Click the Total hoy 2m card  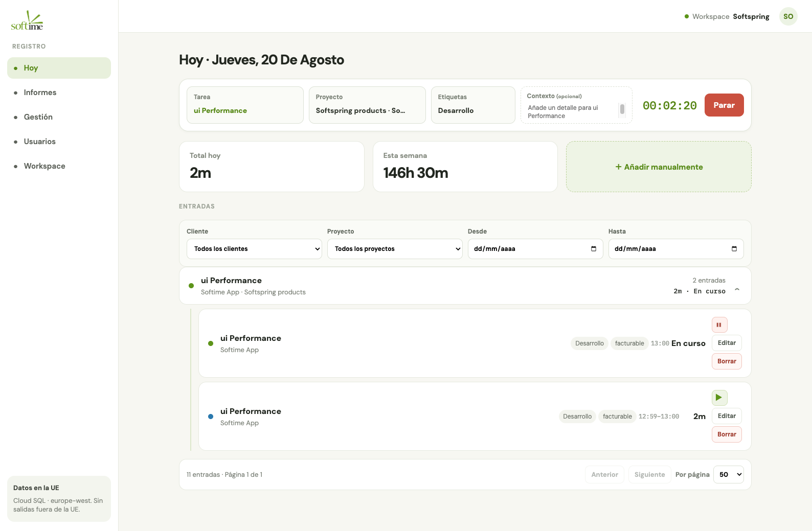[x=272, y=167]
